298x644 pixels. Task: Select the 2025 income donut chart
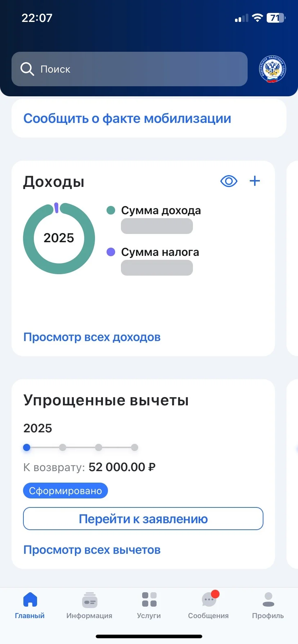(59, 238)
